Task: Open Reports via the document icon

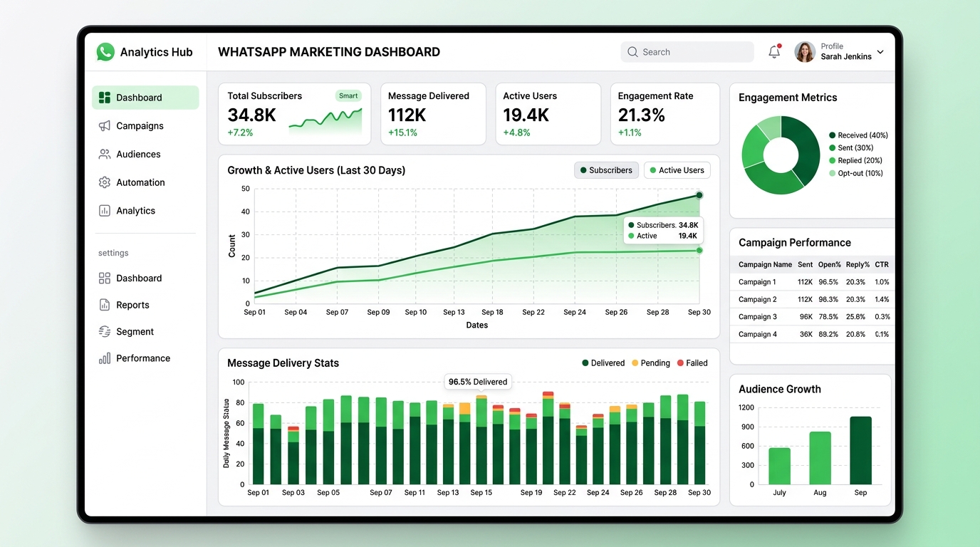Action: [x=105, y=305]
